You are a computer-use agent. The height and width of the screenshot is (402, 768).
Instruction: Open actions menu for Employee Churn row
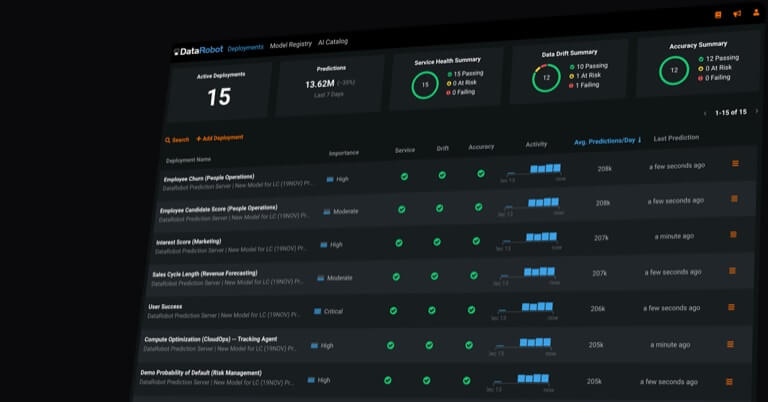735,164
